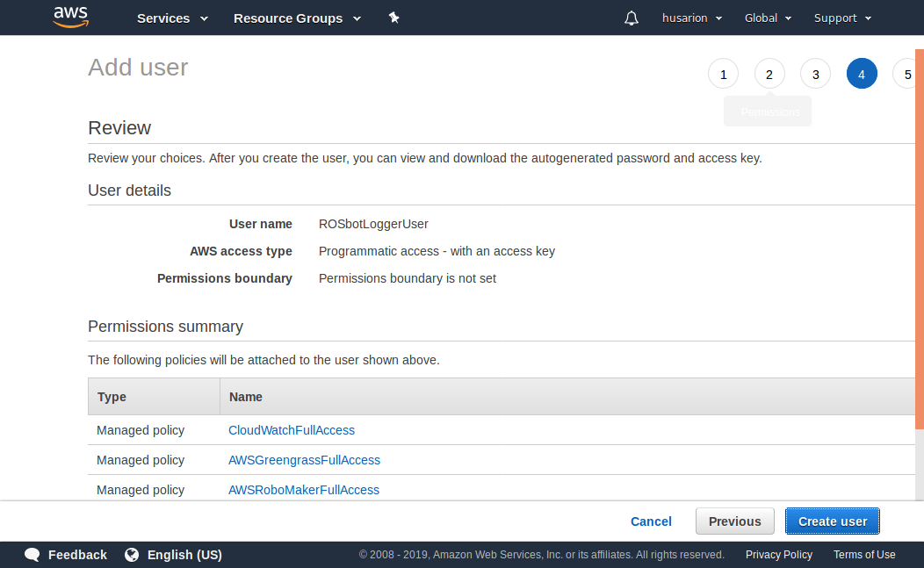This screenshot has width=924, height=568.
Task: Click 'Managed policy' cell for AWSGreengrassFullAccess
Action: click(x=141, y=460)
